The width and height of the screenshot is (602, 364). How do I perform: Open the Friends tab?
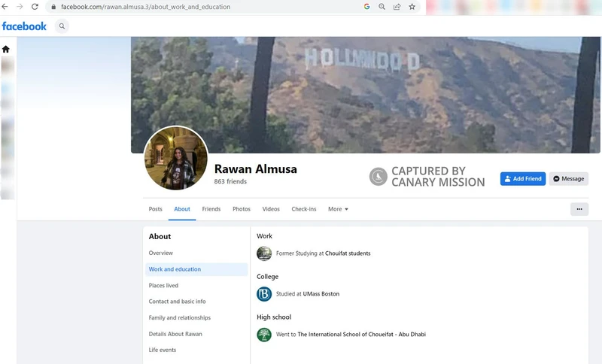click(211, 209)
